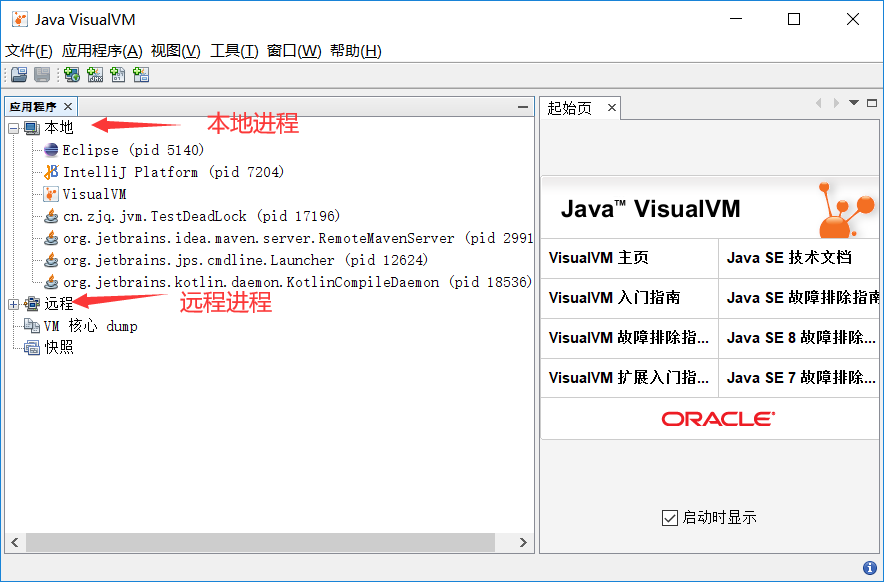Click Java icon beside RemoteMavenServer process
The height and width of the screenshot is (582, 884).
click(x=51, y=238)
